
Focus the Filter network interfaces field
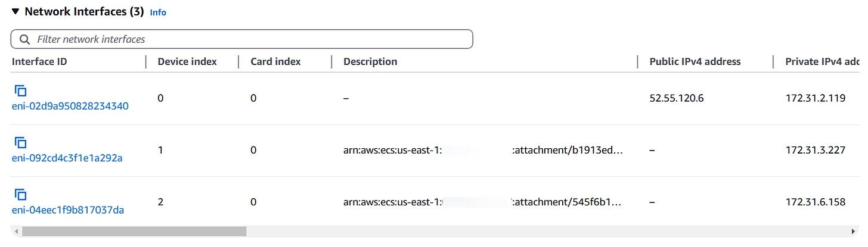241,39
